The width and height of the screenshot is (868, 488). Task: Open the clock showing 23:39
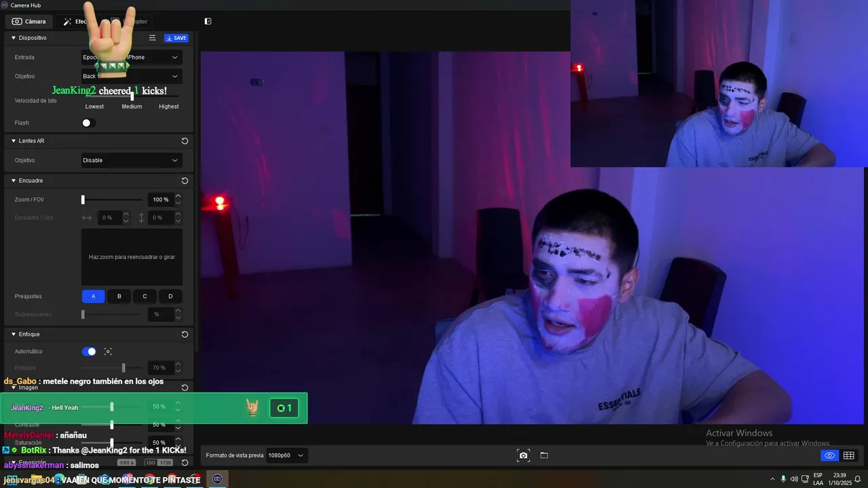839,479
